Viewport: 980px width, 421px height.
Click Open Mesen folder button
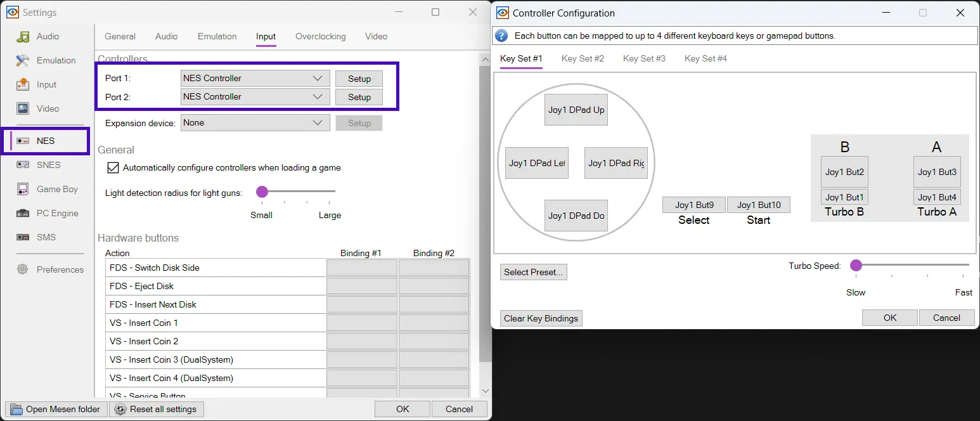[56, 409]
